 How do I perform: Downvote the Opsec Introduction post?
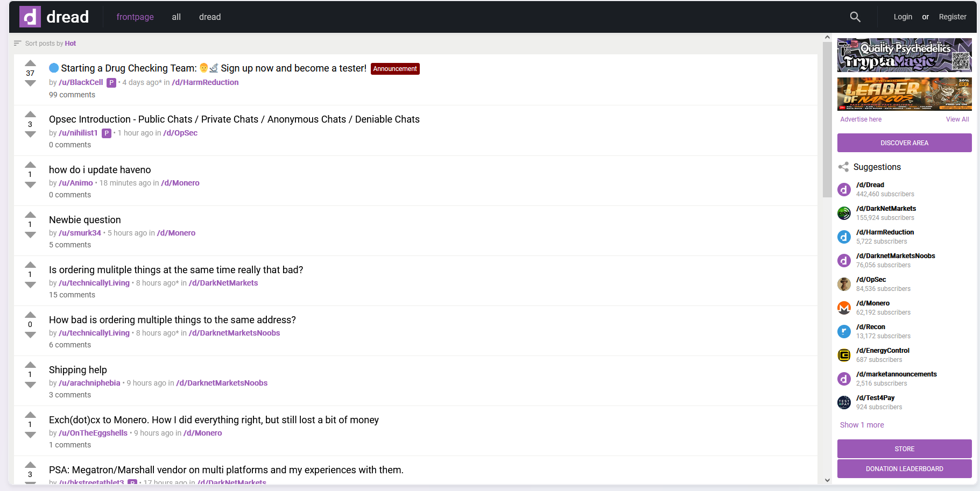[x=30, y=134]
